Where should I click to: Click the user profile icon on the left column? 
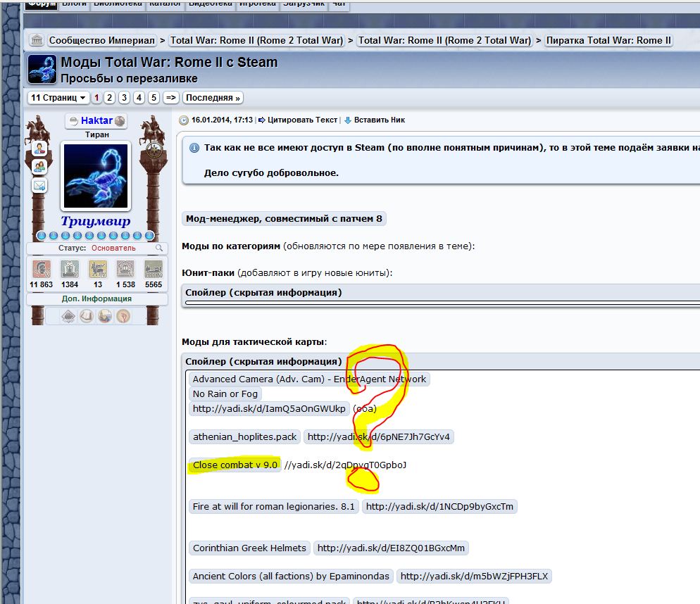(x=39, y=149)
